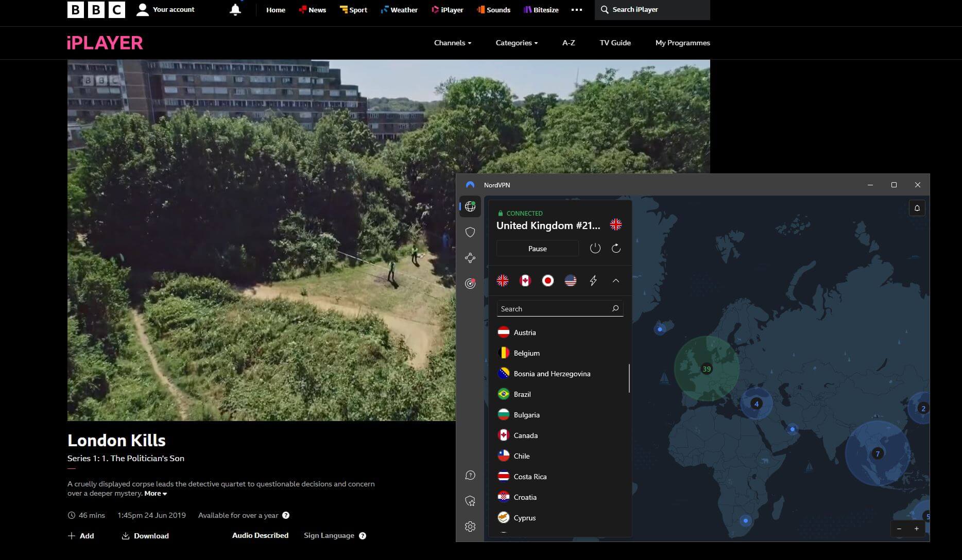Open Your account profile icon
The height and width of the screenshot is (560, 962).
(143, 9)
